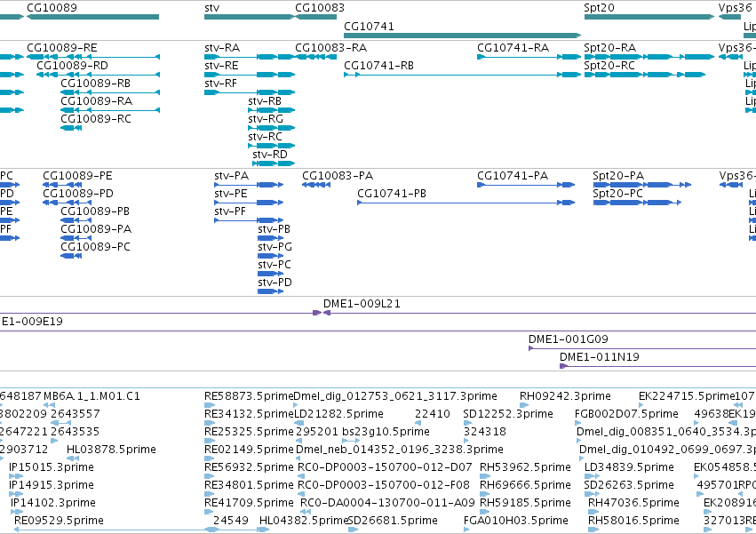Select transcript stv-RC
The width and height of the screenshot is (756, 534).
[x=266, y=137]
